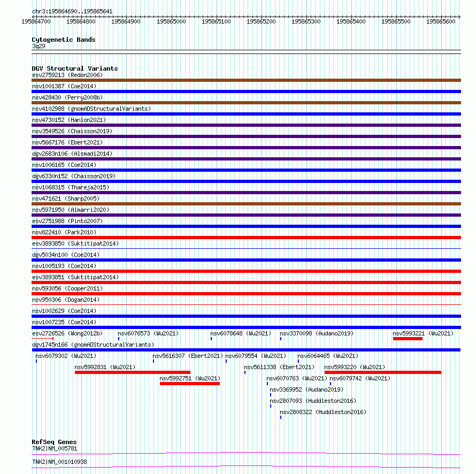Select nsv6079742 (Wu2021) label
The height and width of the screenshot is (474, 476).
pos(360,378)
